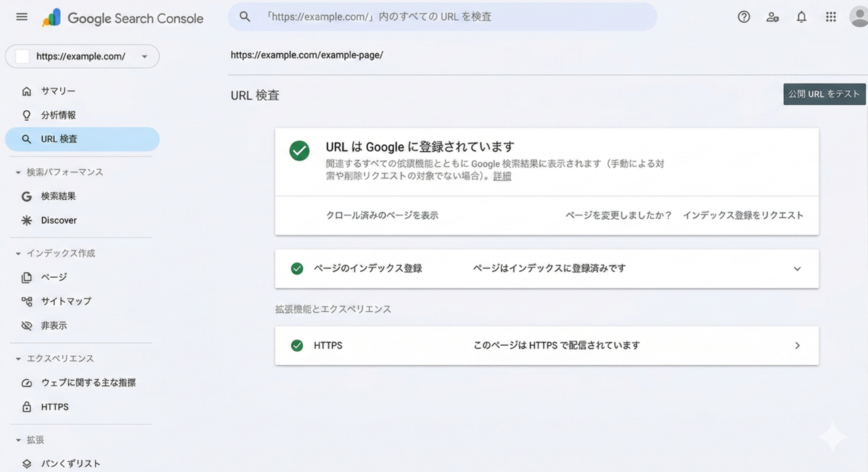Click the speedometer icon beside ウェブに関する主な指標
Screen dimensions: 868x472
27,383
